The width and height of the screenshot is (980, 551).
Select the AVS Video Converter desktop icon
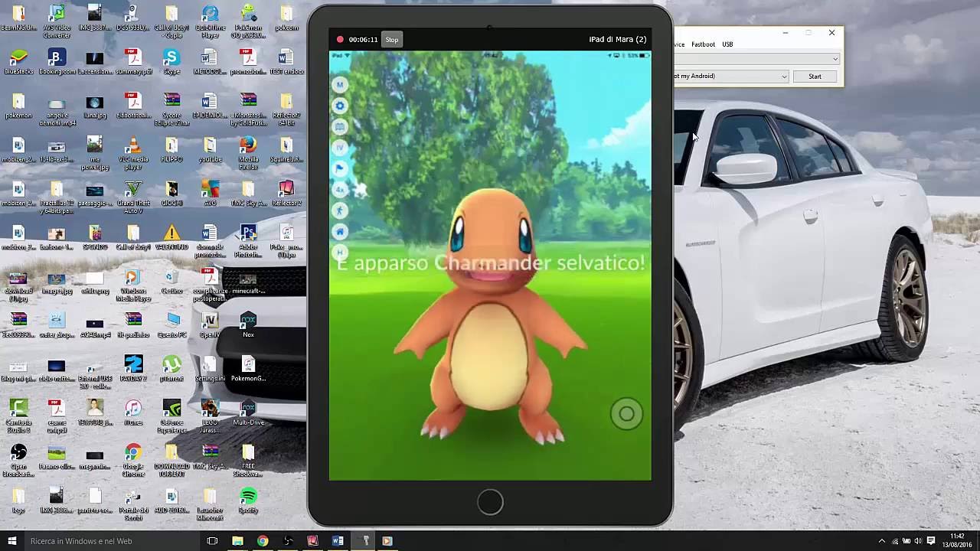(57, 21)
